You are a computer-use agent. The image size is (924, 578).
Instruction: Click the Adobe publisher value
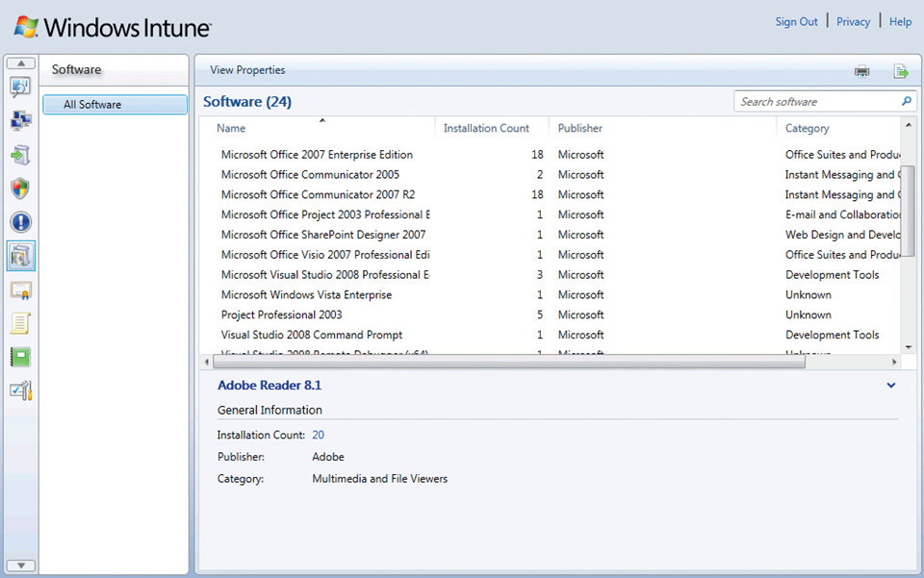328,457
